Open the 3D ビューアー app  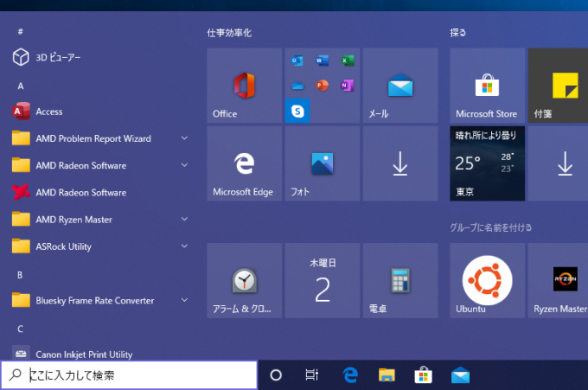[x=99, y=57]
